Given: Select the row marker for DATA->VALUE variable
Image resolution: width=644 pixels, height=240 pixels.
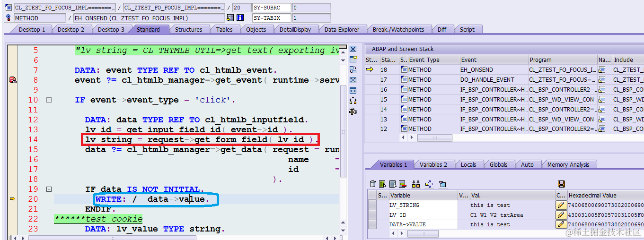Looking at the screenshot, I should tap(372, 224).
